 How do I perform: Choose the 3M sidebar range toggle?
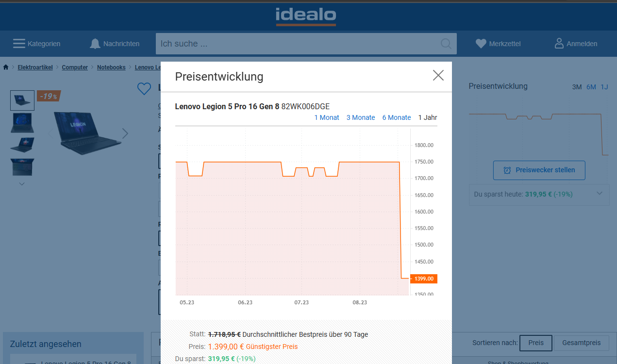tap(577, 87)
